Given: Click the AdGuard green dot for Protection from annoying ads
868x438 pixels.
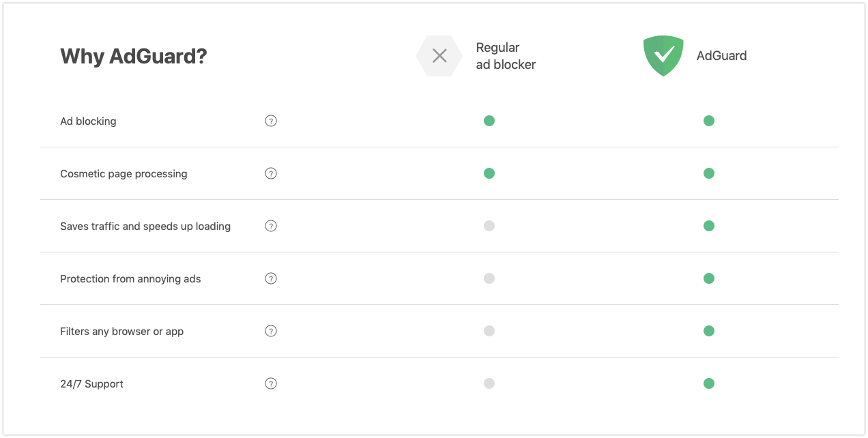Looking at the screenshot, I should pyautogui.click(x=709, y=278).
